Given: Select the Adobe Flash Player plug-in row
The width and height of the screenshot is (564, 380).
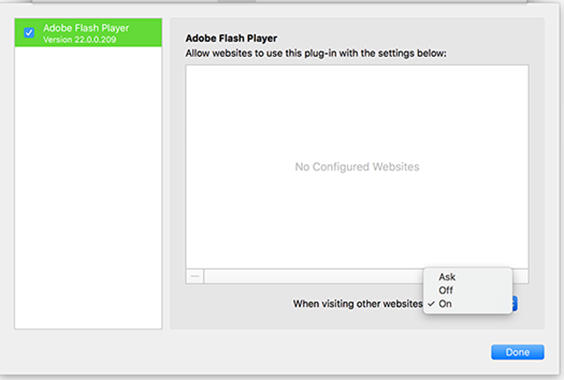Looking at the screenshot, I should point(88,32).
